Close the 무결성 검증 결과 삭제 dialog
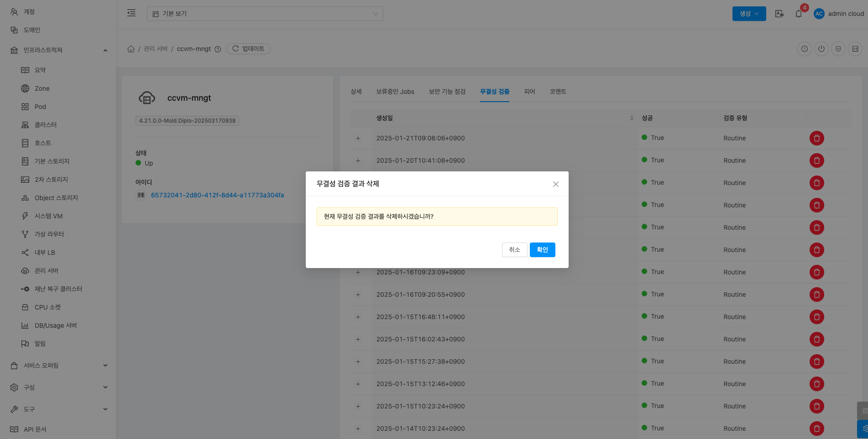The width and height of the screenshot is (868, 439). pyautogui.click(x=555, y=184)
